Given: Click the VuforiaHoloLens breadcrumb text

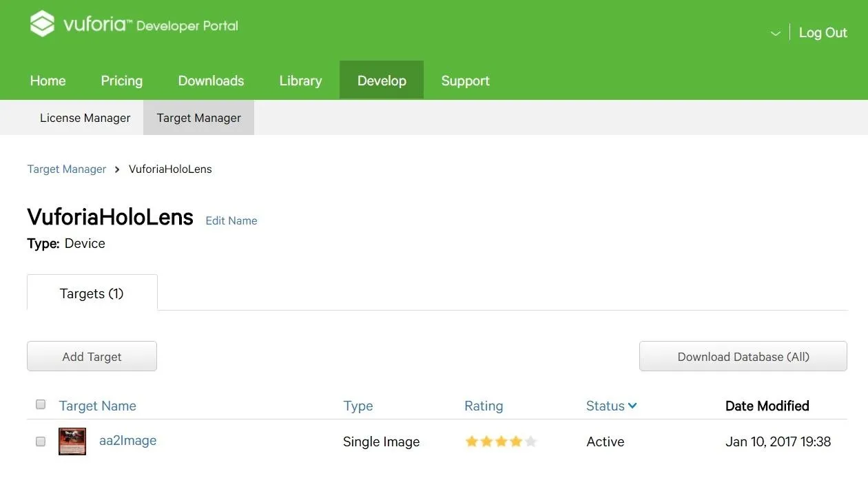Looking at the screenshot, I should point(170,169).
